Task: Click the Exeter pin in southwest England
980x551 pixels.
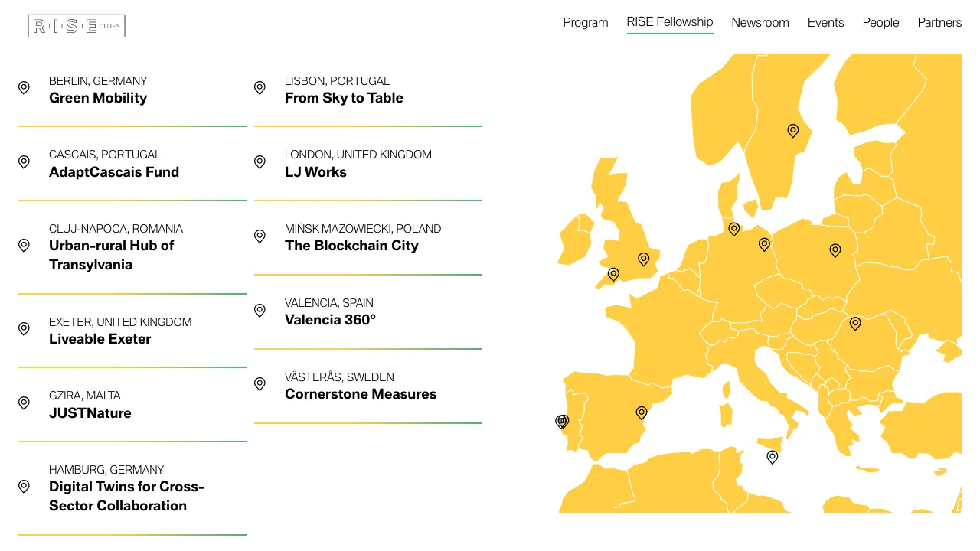Action: pyautogui.click(x=613, y=274)
